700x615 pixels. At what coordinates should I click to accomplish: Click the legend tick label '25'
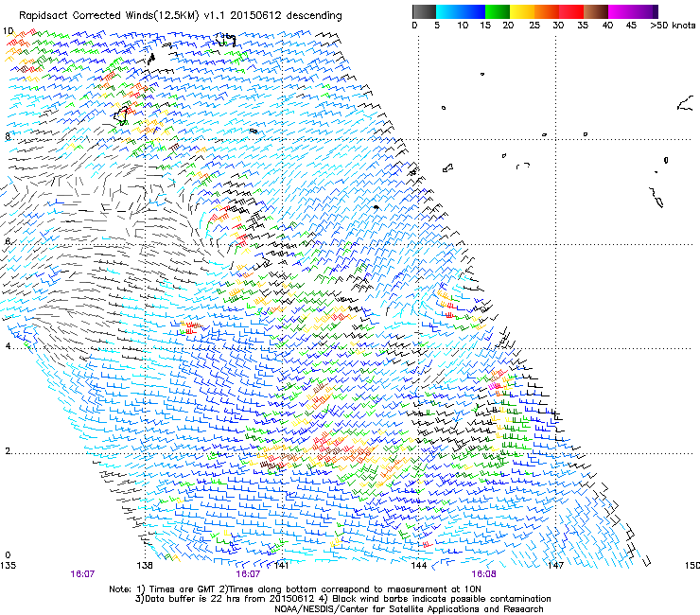point(534,26)
